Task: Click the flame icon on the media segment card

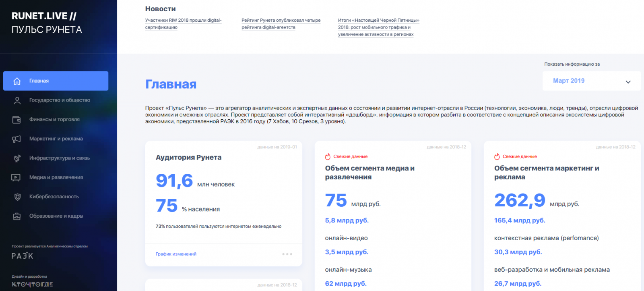Action: pyautogui.click(x=328, y=156)
